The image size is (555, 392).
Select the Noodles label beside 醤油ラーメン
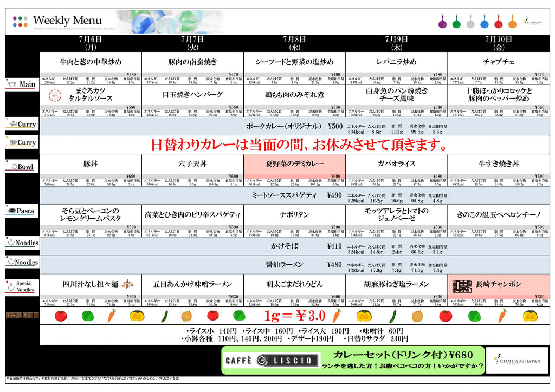coord(22,262)
